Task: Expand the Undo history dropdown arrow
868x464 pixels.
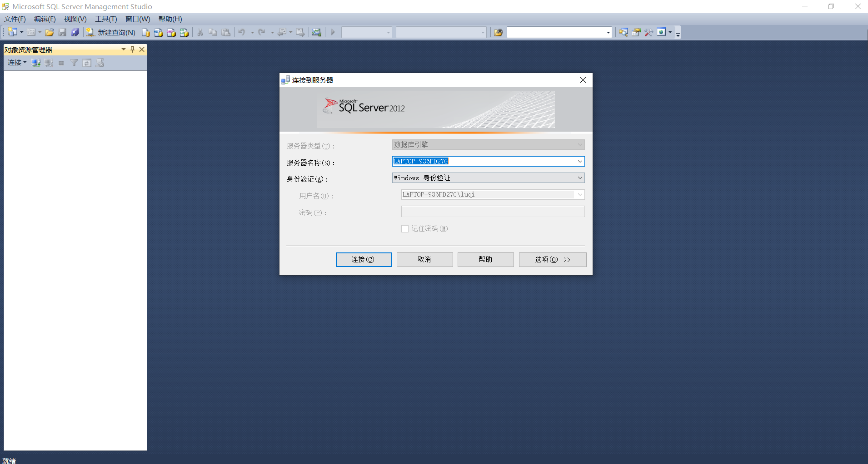Action: click(x=252, y=32)
